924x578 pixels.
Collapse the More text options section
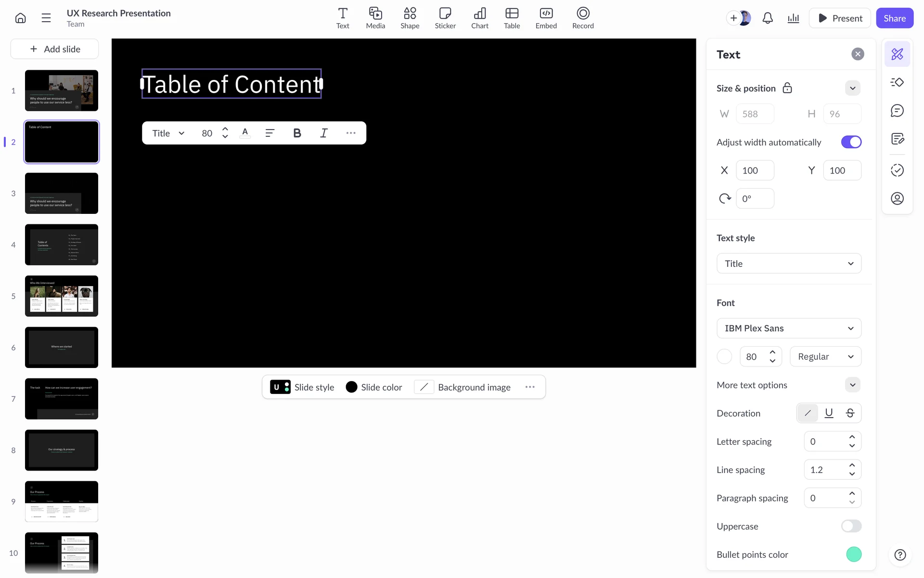point(852,385)
